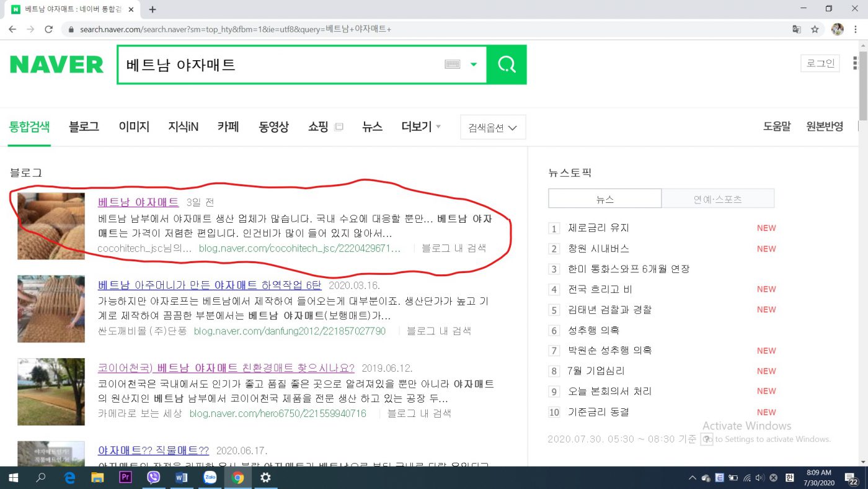
Task: Click news topic 기준금리 동결
Action: (598, 412)
